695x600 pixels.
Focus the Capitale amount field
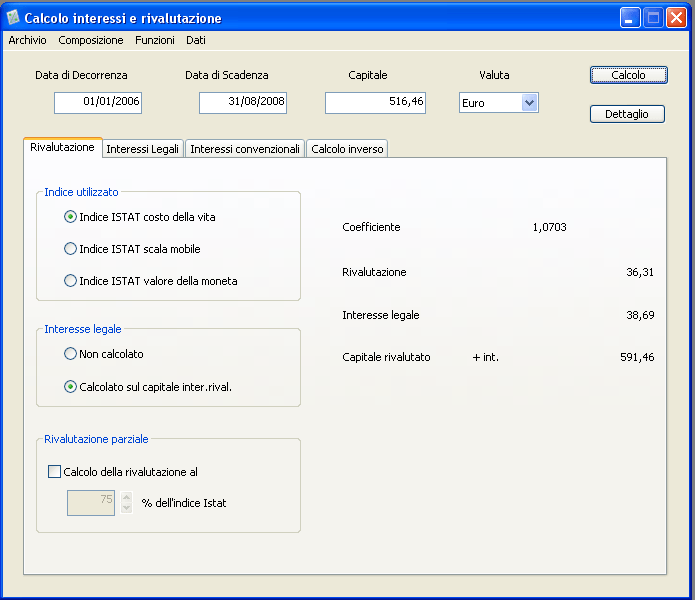[x=375, y=103]
